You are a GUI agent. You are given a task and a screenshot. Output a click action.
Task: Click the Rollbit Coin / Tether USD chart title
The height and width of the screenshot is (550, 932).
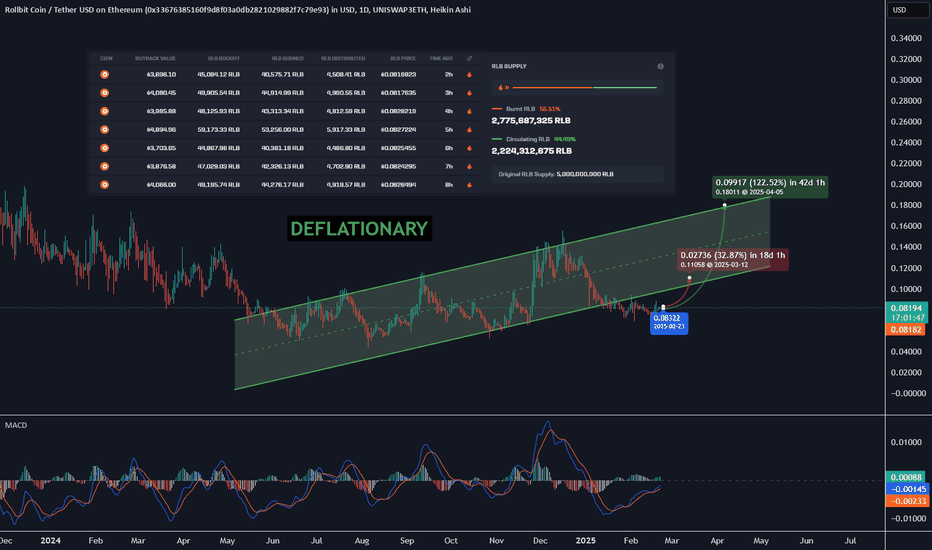pos(238,10)
